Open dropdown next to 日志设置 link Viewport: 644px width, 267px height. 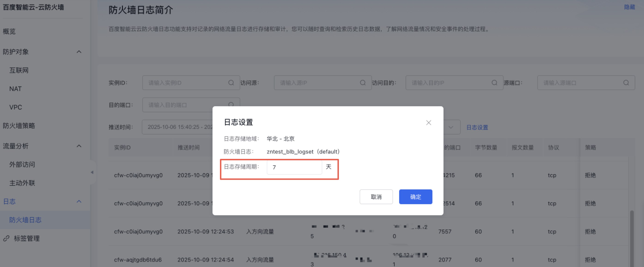451,127
